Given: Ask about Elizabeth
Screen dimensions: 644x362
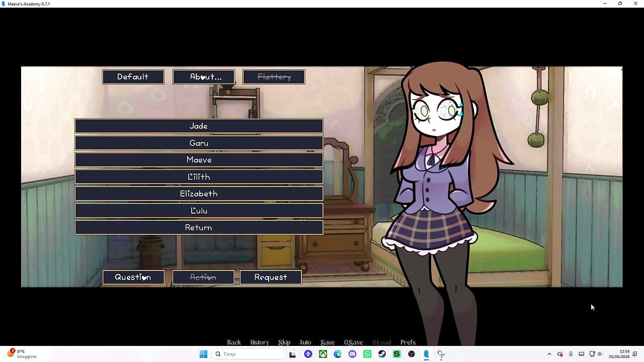Looking at the screenshot, I should click(199, 194).
